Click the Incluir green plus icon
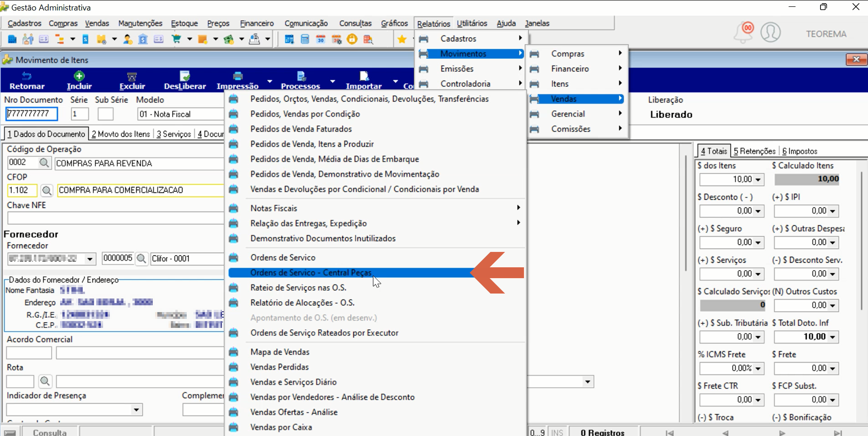 point(79,76)
